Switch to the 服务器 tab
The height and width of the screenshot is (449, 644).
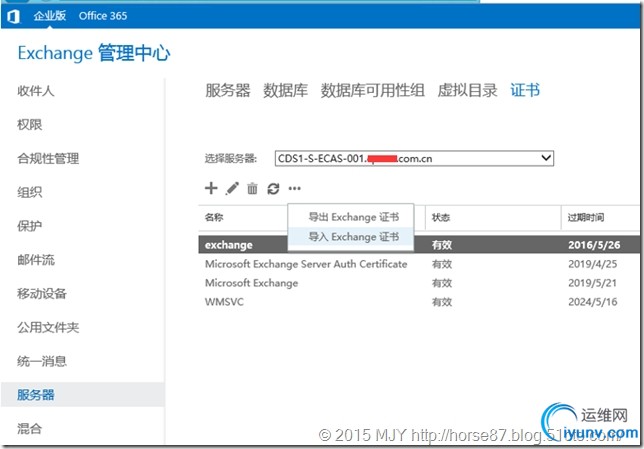tap(228, 90)
